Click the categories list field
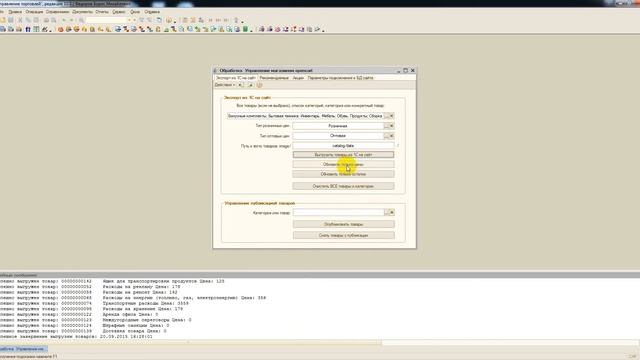Image resolution: width=640 pixels, height=360 pixels. (305, 116)
